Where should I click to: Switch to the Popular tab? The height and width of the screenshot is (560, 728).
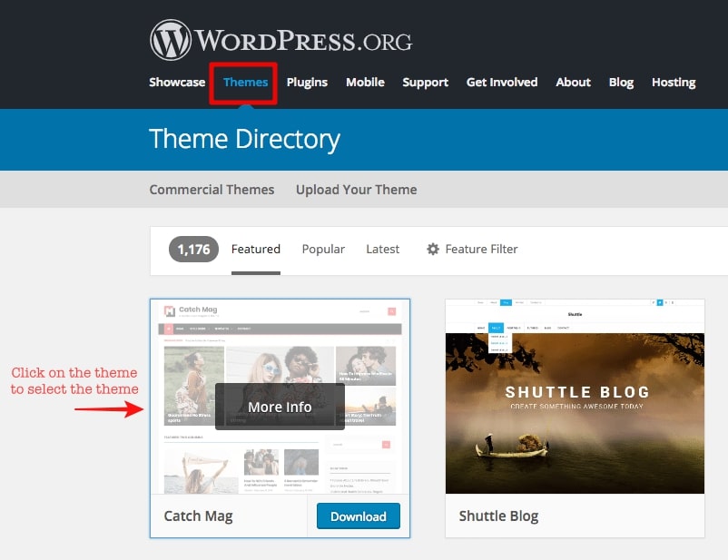[x=323, y=250]
